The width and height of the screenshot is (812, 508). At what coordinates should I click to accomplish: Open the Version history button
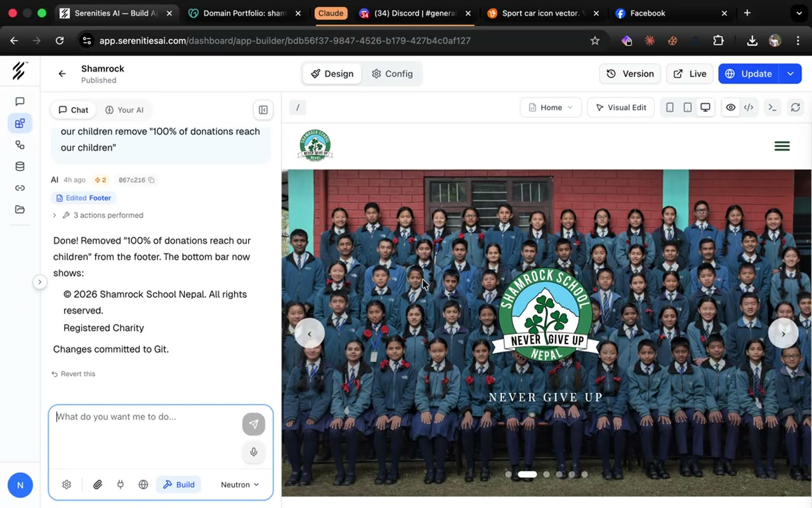[x=630, y=74]
